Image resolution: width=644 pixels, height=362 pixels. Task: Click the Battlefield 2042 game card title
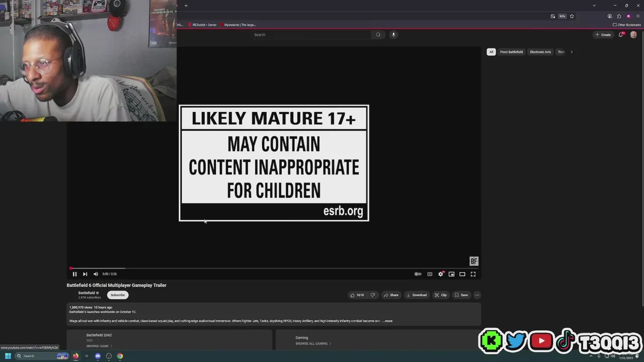99,335
